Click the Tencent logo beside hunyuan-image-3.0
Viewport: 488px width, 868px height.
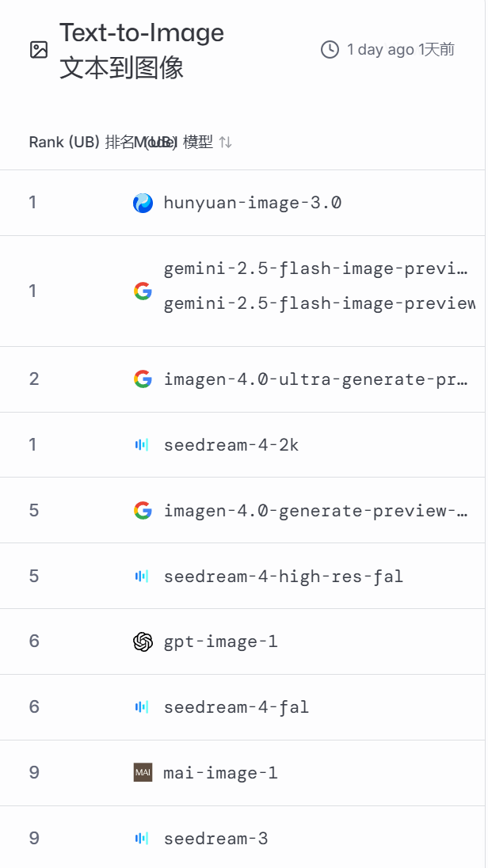click(143, 204)
